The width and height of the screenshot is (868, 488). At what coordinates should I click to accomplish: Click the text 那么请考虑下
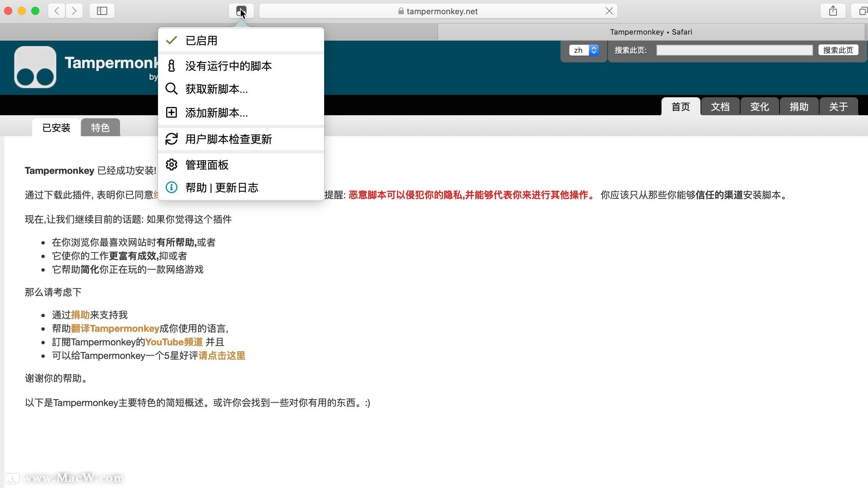(53, 292)
